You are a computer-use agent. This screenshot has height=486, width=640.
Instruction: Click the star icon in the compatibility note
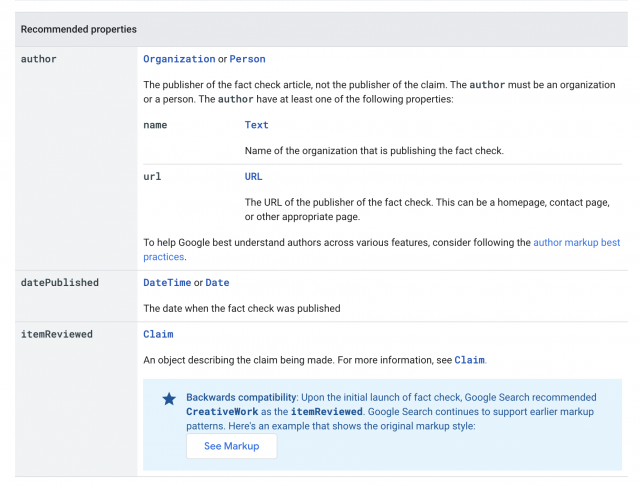[169, 399]
